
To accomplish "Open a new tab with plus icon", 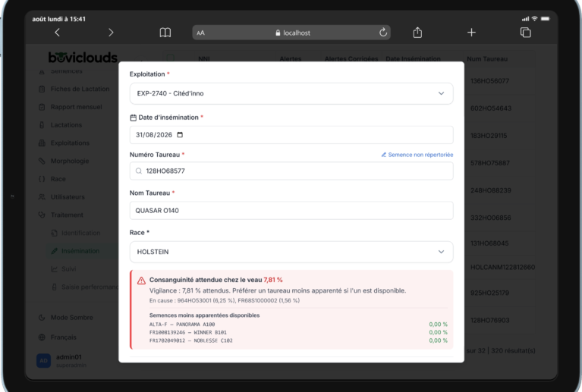I will click(x=471, y=33).
